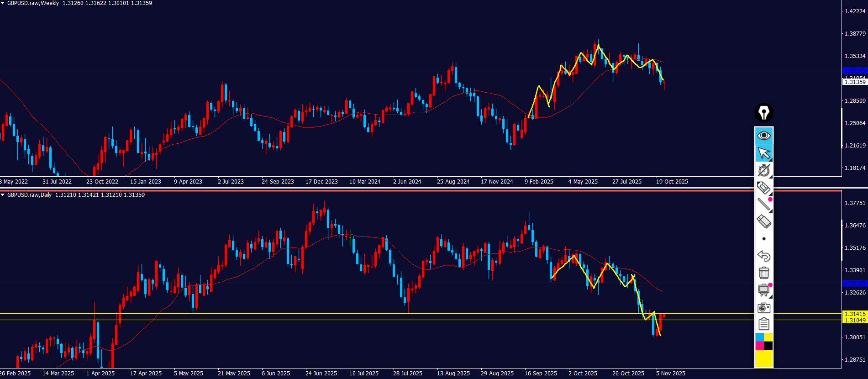Click the crossed-out stopwatch tool
Viewport: 868px width, 379px height.
[x=764, y=170]
